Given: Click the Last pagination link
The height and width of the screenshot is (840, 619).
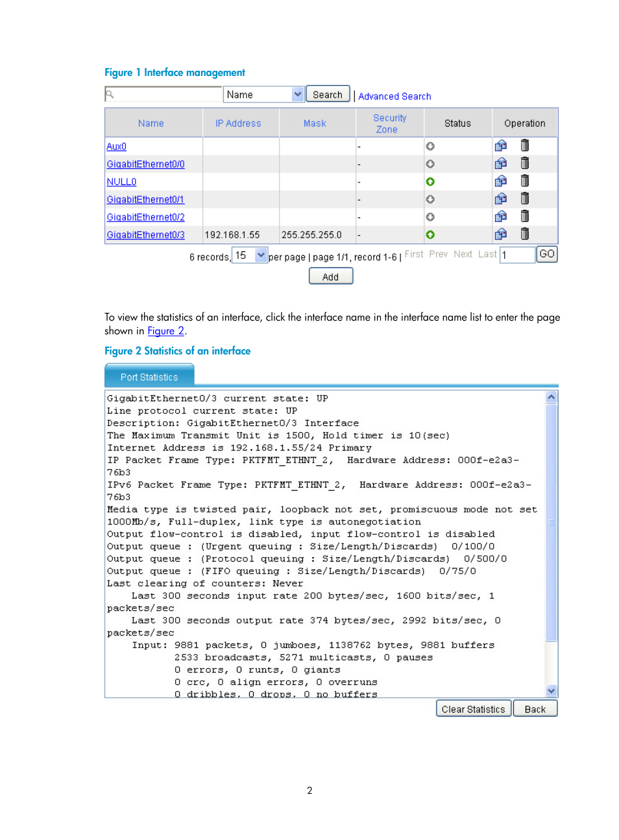Looking at the screenshot, I should [487, 254].
